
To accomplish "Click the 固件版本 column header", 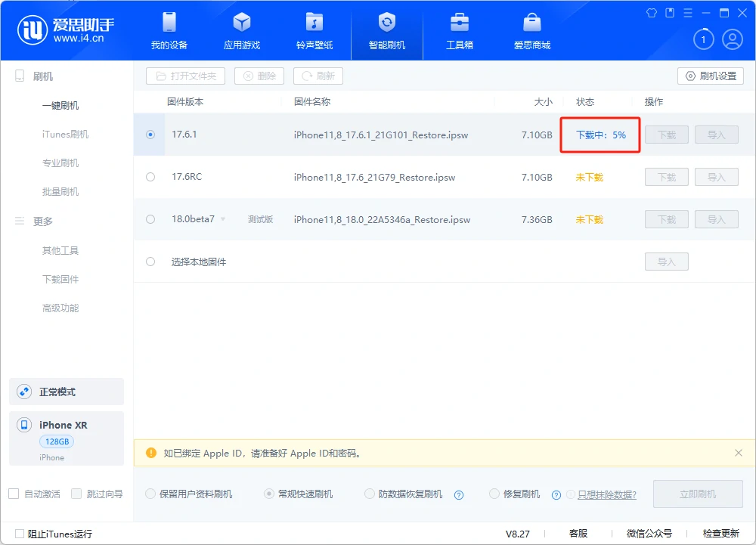I will pos(185,102).
